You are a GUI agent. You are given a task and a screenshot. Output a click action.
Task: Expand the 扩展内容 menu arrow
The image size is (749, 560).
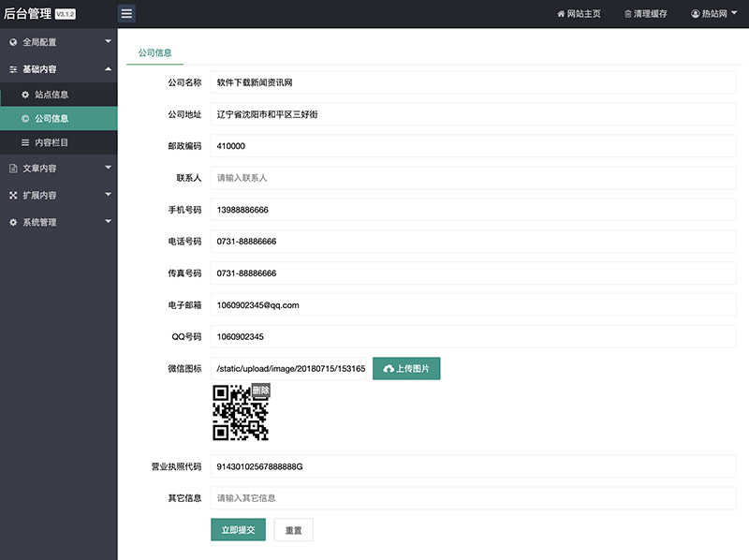coord(109,195)
